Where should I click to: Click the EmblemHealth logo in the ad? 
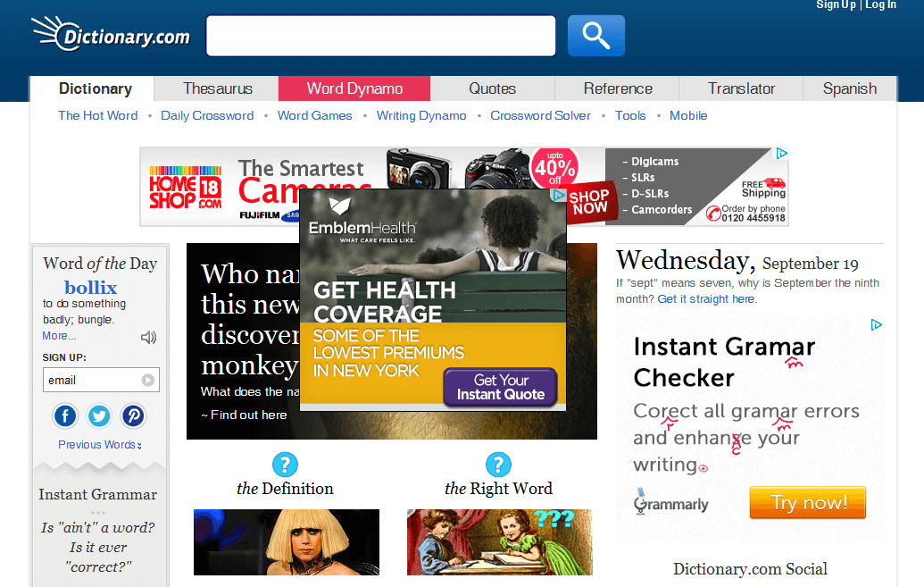click(362, 221)
